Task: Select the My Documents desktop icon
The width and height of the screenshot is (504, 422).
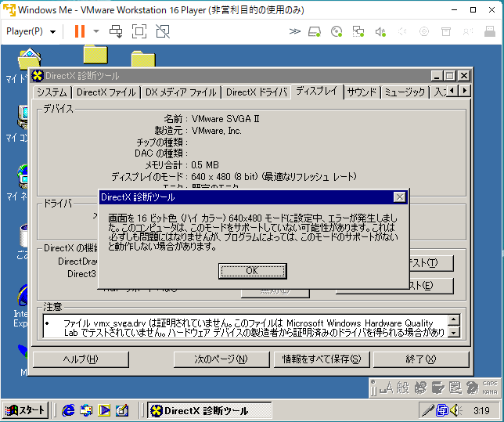Action: pyautogui.click(x=29, y=58)
